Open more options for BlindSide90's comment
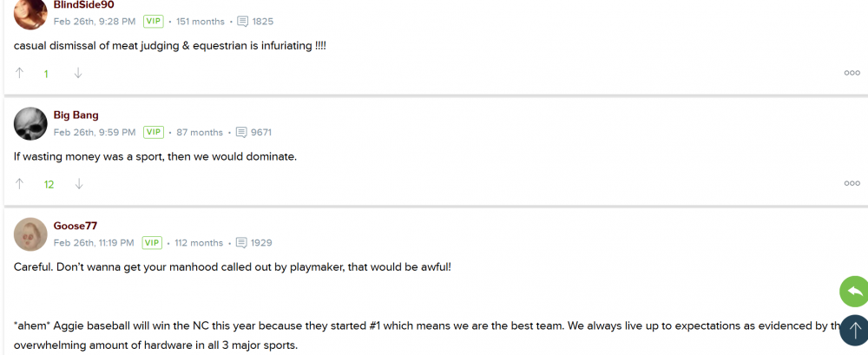Viewport: 868px width, 355px height. pyautogui.click(x=852, y=73)
